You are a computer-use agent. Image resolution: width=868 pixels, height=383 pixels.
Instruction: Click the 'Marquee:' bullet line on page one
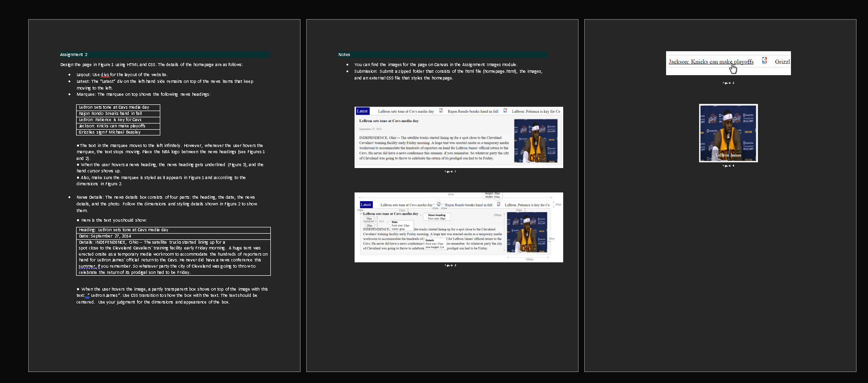[144, 94]
